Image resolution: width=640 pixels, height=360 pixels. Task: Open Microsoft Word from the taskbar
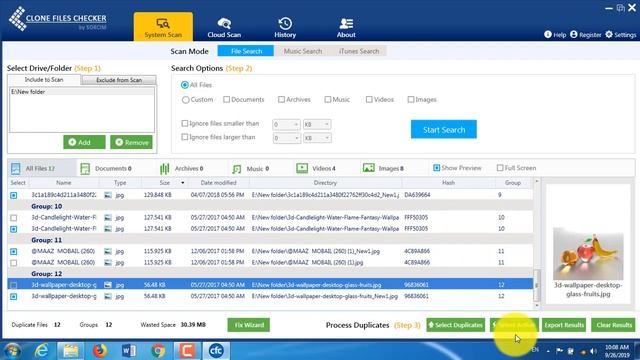(129, 351)
